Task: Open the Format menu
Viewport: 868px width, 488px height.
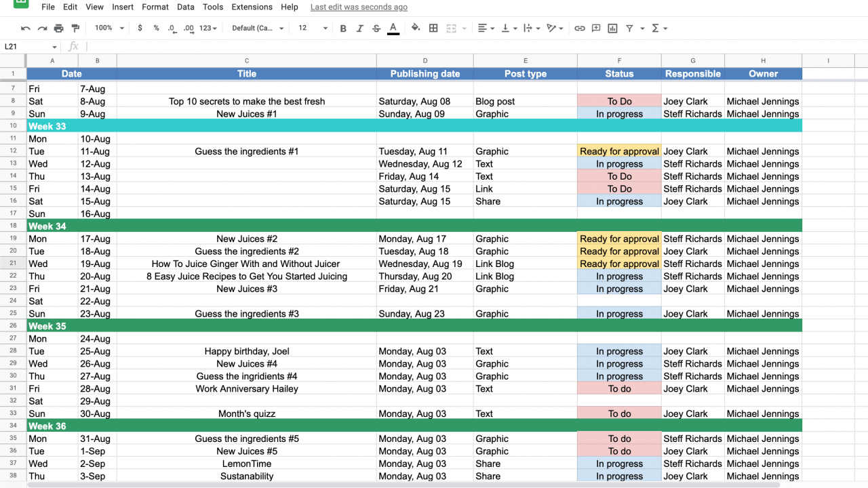Action: (x=155, y=7)
